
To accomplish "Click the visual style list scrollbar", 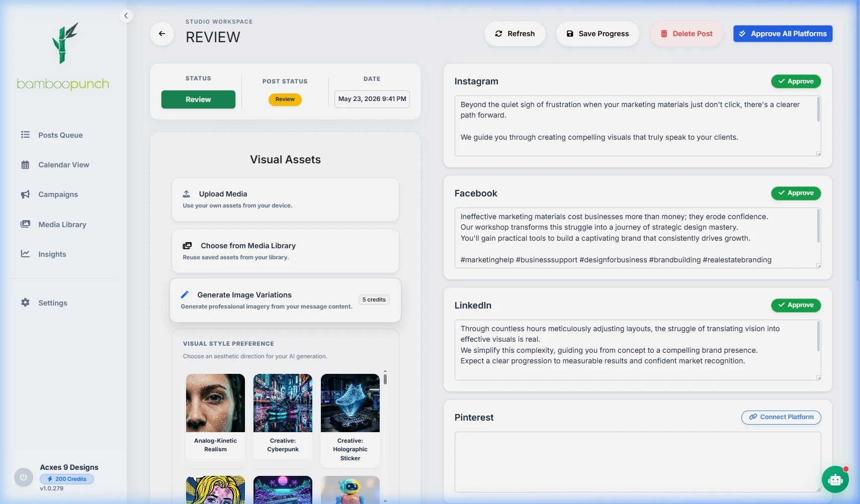I will (x=385, y=379).
